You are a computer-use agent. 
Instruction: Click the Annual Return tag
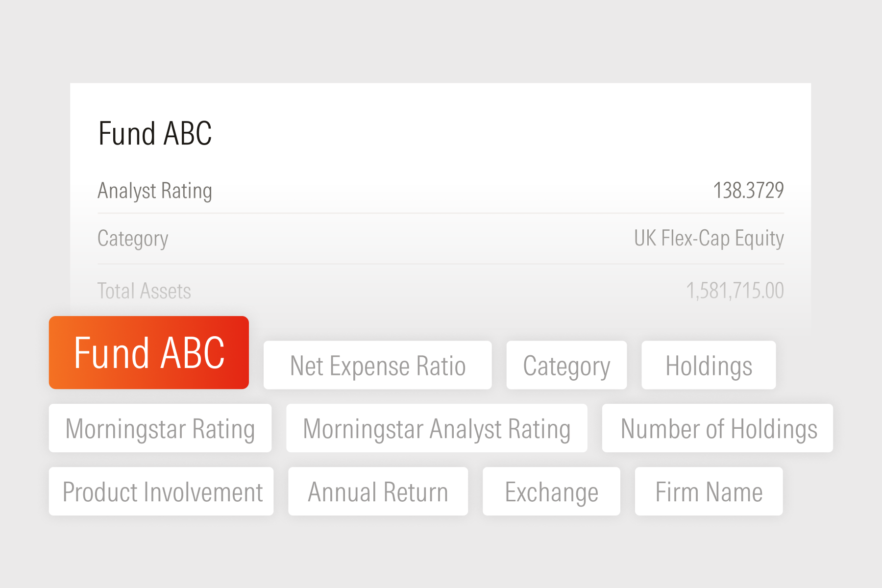(378, 491)
